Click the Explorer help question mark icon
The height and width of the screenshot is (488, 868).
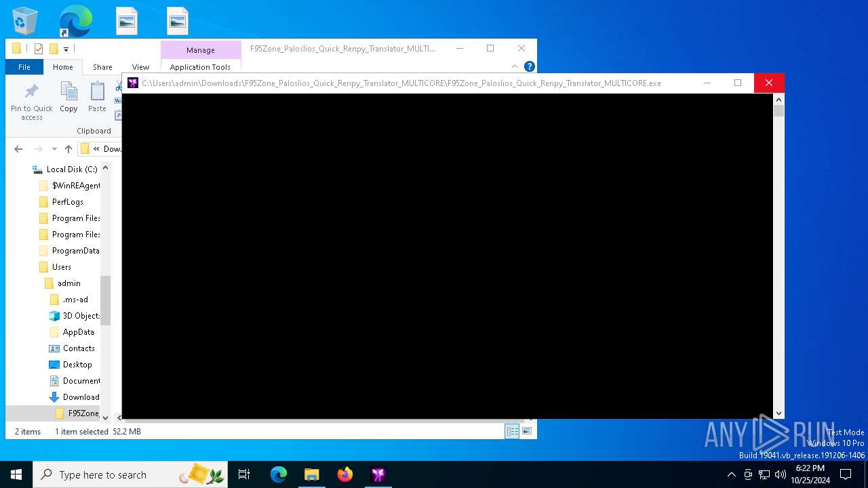[530, 66]
